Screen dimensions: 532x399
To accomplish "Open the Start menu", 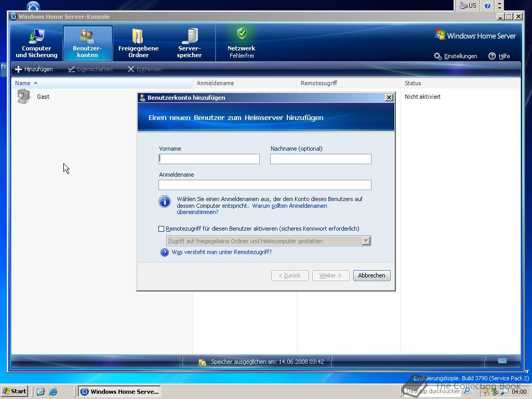I will 14,391.
